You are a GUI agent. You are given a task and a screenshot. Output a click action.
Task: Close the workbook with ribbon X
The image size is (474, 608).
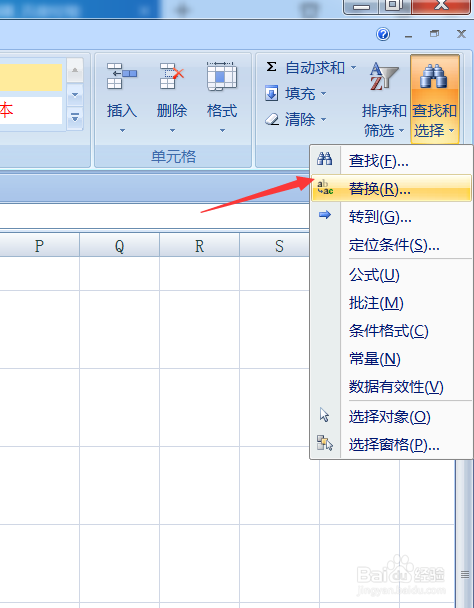461,34
